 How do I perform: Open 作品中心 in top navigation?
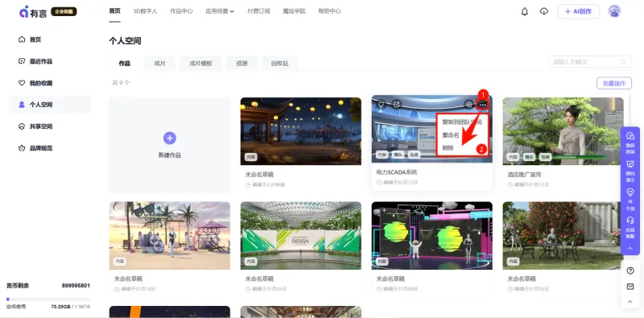coord(181,11)
